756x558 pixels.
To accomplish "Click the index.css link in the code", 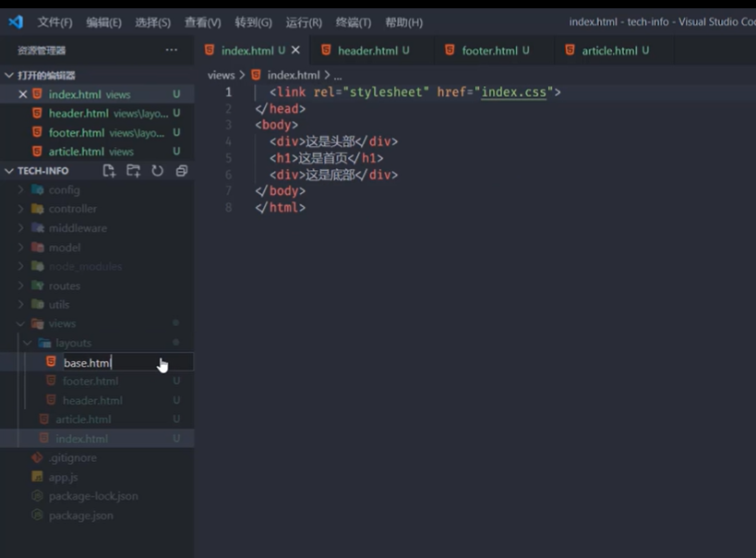I will pos(513,91).
